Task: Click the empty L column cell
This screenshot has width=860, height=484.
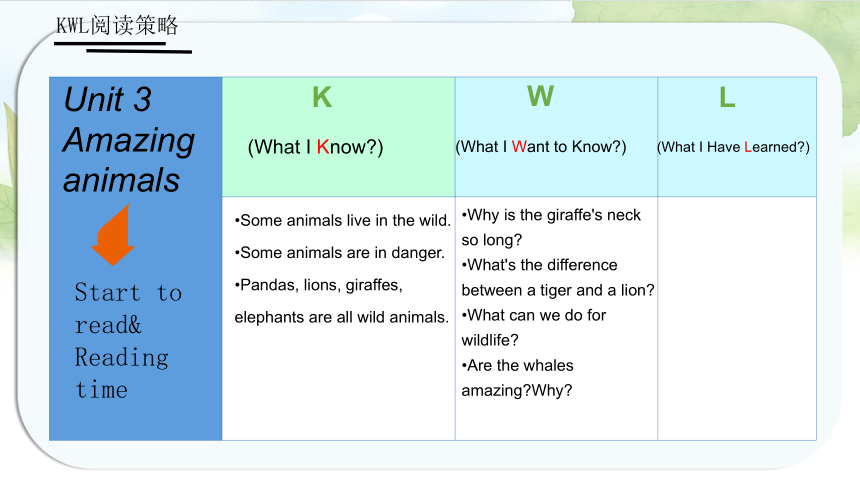Action: click(737, 318)
